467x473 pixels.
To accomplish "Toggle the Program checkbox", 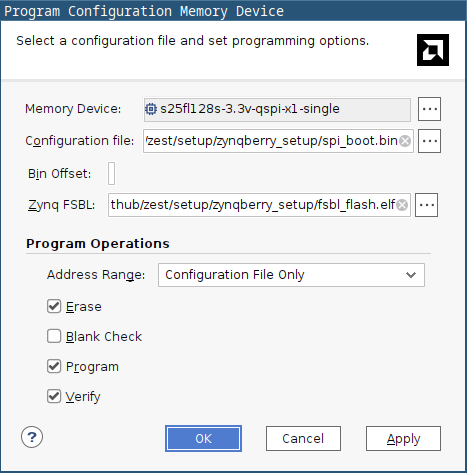I will pos(54,366).
